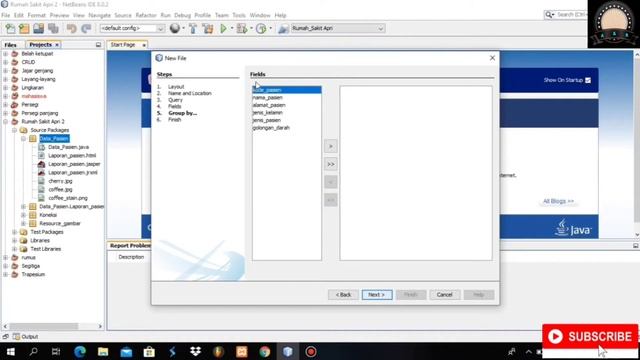Click the Next button in New File dialog
The image size is (640, 360).
coord(377,295)
